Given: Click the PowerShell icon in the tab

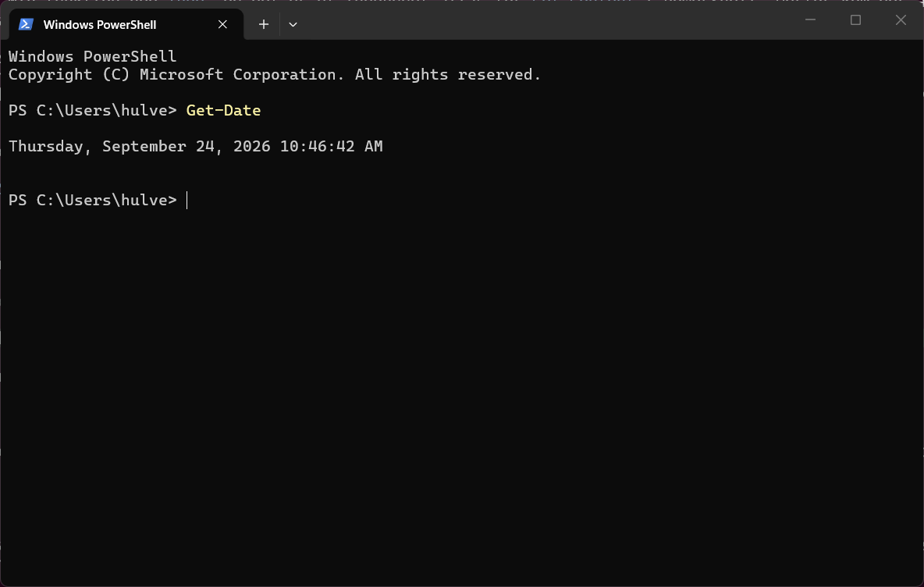Looking at the screenshot, I should (25, 24).
